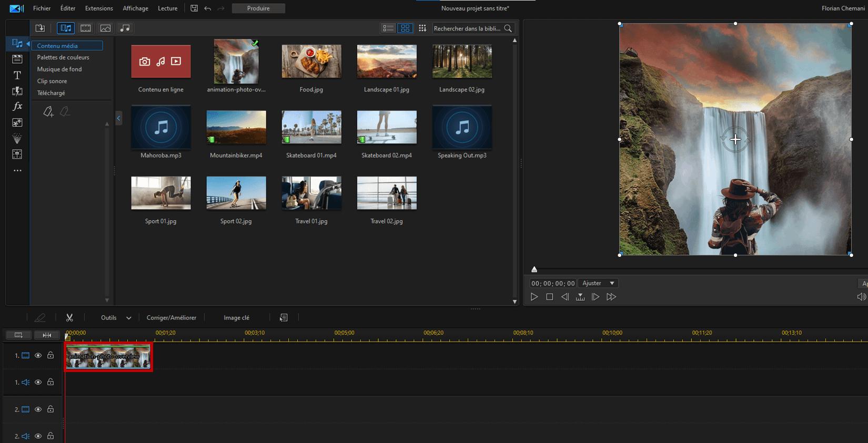Collapse the room panel with the arrow beside Contenu média
868x443 pixels.
click(x=28, y=44)
